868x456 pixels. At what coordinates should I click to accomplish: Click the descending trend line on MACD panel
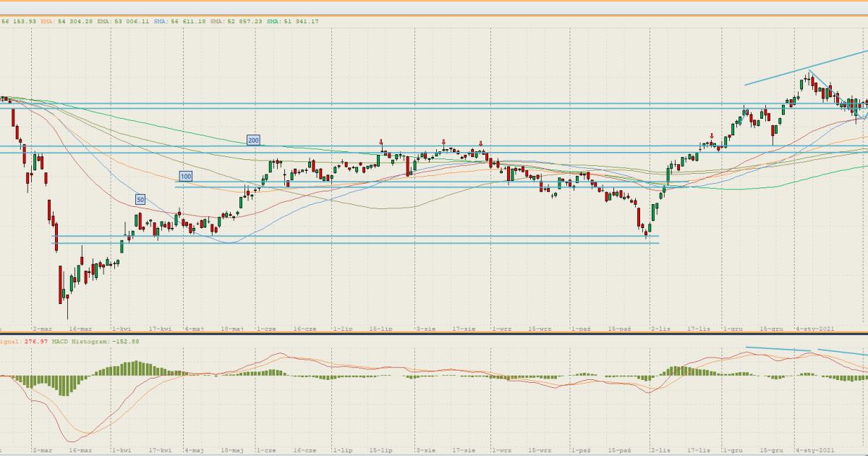pos(778,349)
